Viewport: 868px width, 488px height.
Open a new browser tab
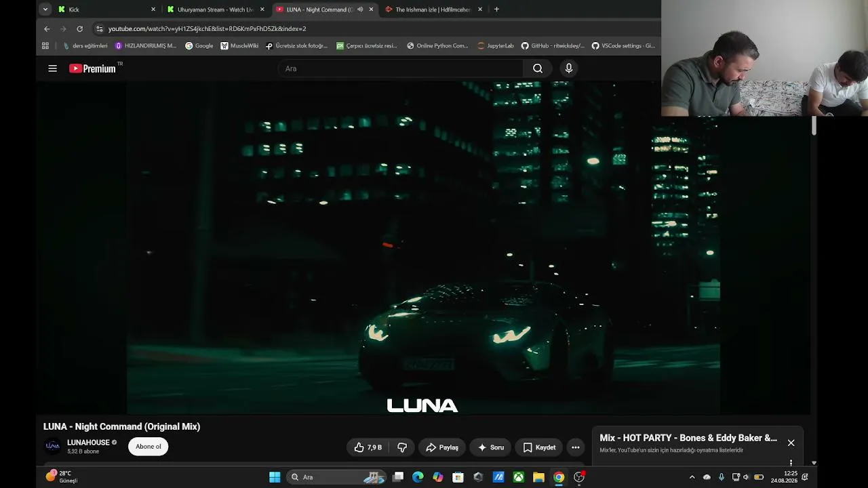(x=496, y=9)
